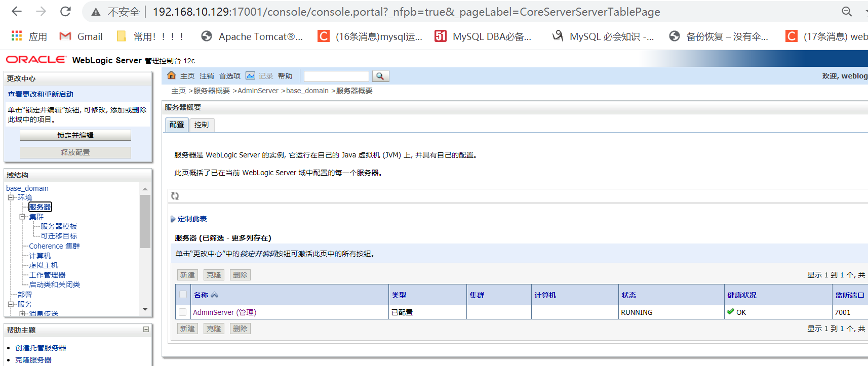
Task: Select 启动类和关闭类 tree item
Action: pyautogui.click(x=55, y=284)
